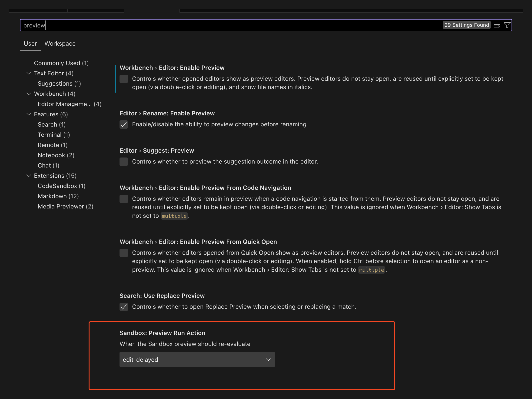Click Enable Preview From Code Navigation title

(x=205, y=188)
